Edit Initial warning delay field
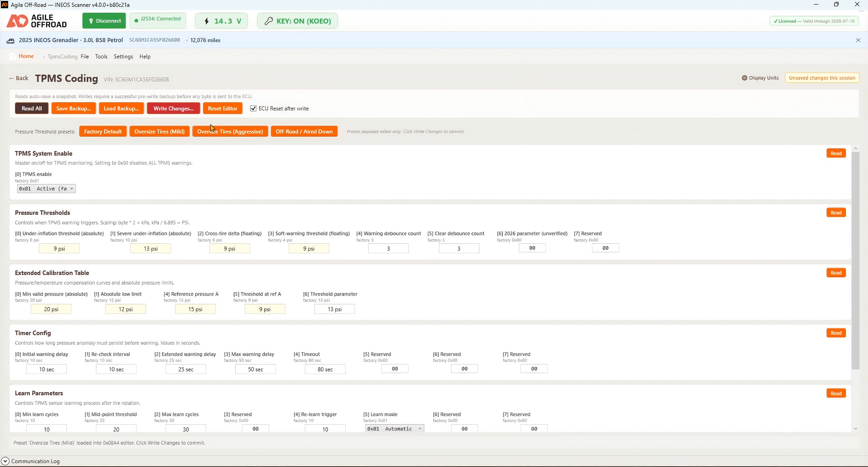 point(47,369)
